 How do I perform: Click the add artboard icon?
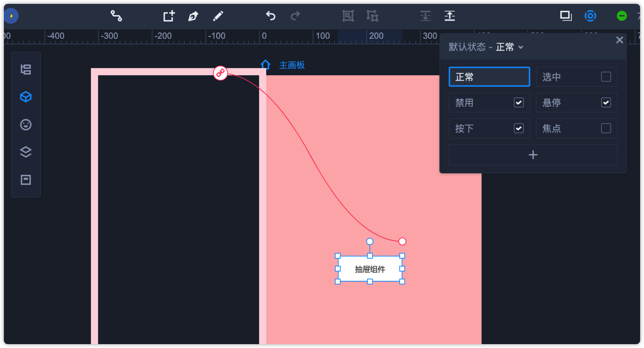(x=169, y=16)
